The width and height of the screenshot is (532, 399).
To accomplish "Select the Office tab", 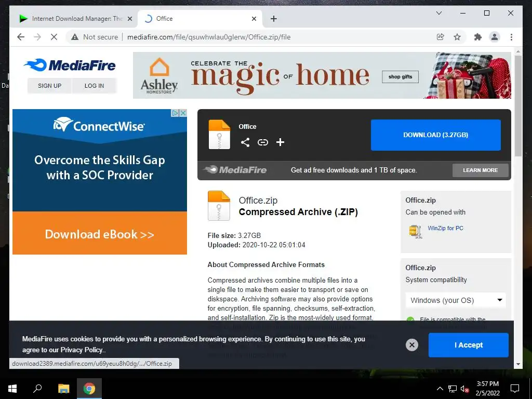I will (200, 19).
